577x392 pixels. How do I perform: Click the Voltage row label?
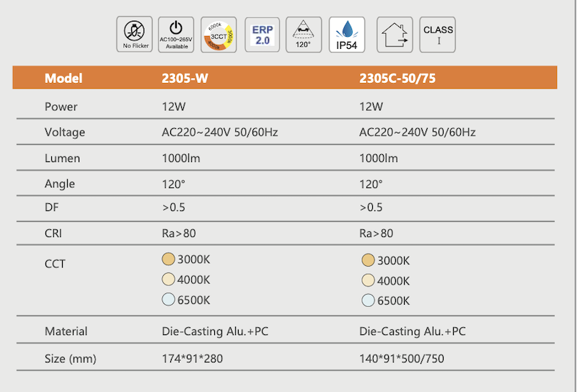(x=65, y=133)
